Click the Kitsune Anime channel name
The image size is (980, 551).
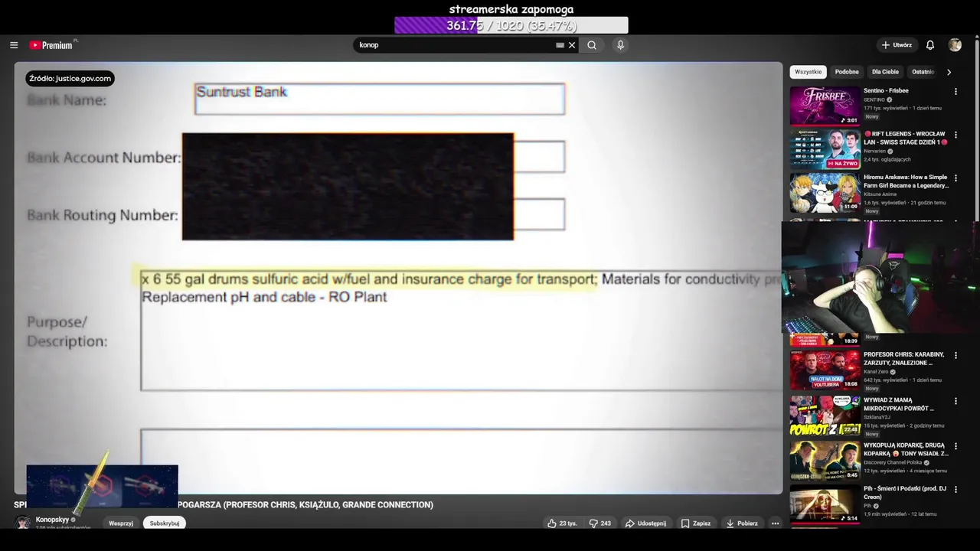tap(880, 194)
